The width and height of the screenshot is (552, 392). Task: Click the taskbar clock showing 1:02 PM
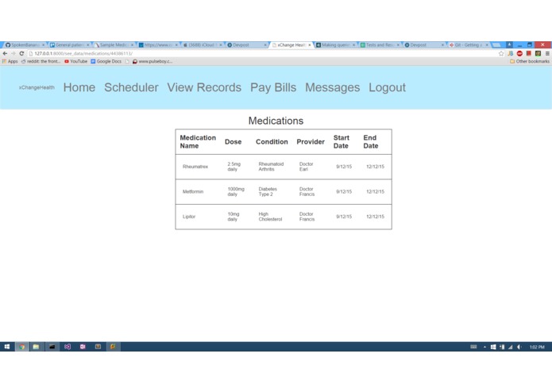point(537,347)
